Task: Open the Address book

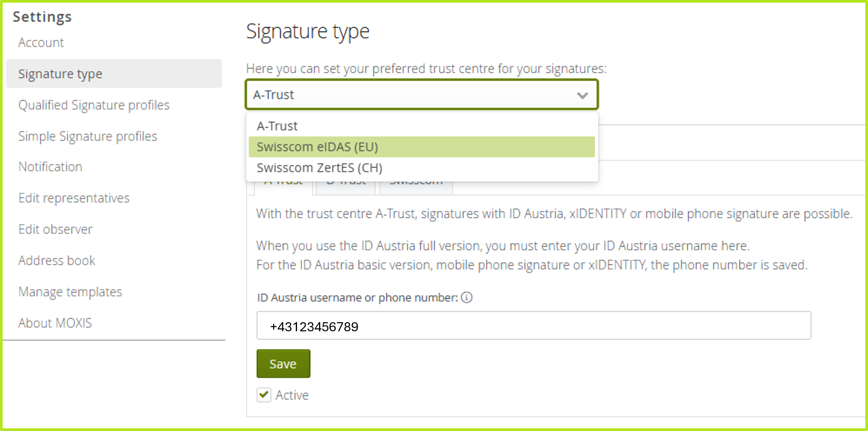Action: [57, 260]
